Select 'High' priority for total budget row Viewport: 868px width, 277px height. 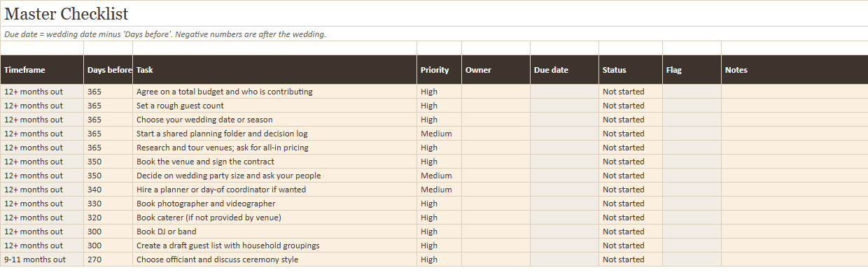click(439, 92)
